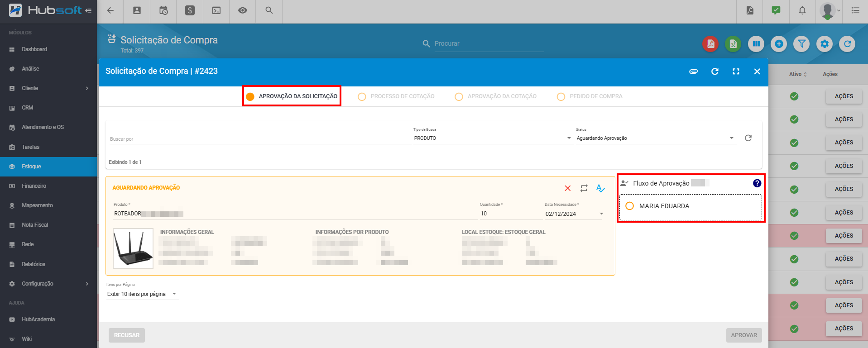Export list to spreadsheet green button
This screenshot has width=868, height=348.
(x=734, y=44)
